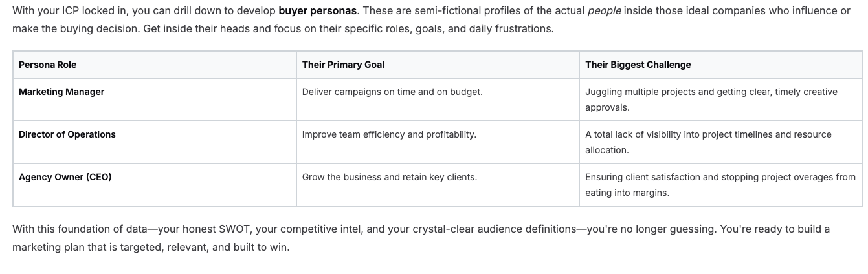
Task: Click the 'Their Primary Goal' column header
Action: (x=438, y=65)
